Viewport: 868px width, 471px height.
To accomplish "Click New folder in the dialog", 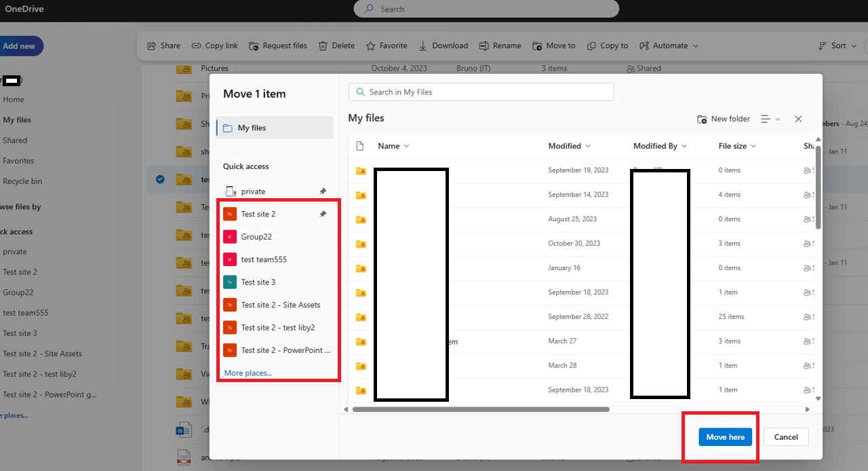I will click(724, 119).
